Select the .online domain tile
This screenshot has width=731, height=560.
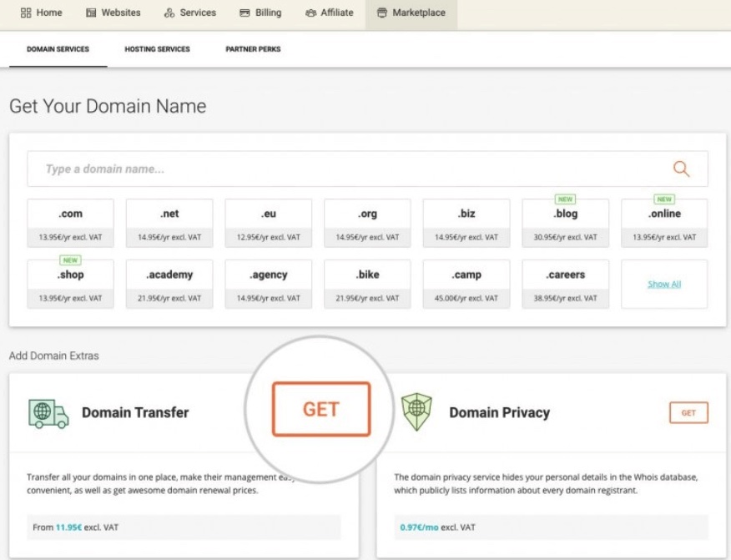(663, 222)
